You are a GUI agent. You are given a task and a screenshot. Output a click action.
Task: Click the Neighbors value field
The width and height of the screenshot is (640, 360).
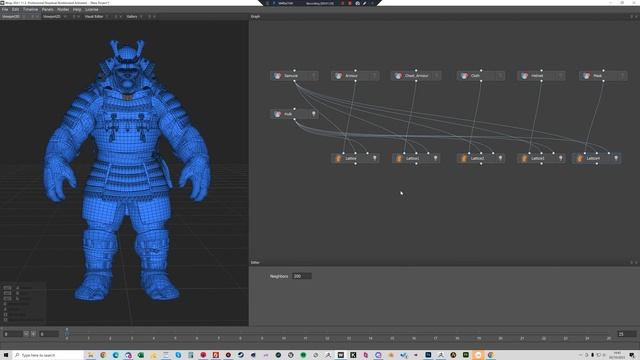(302, 276)
